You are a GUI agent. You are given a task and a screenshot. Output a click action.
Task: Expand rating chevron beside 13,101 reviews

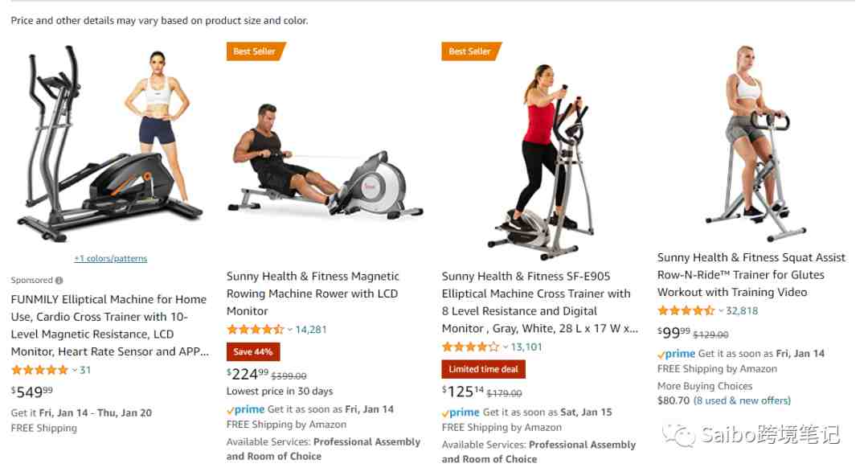506,347
